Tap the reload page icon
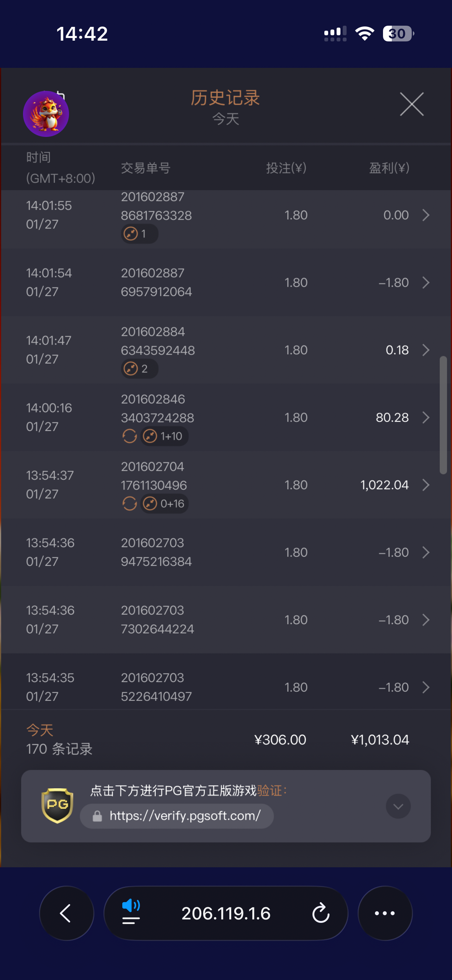The height and width of the screenshot is (980, 452). (321, 913)
